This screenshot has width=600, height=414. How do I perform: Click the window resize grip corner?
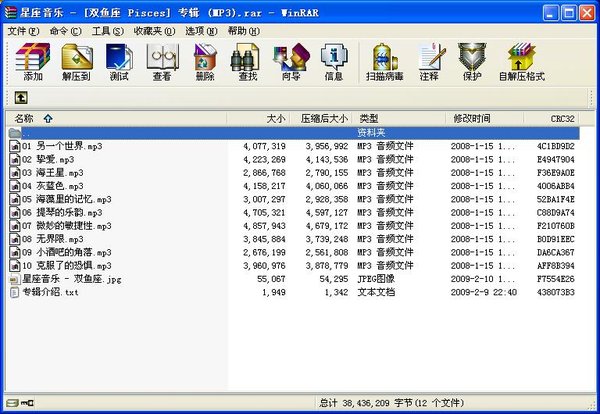592,405
